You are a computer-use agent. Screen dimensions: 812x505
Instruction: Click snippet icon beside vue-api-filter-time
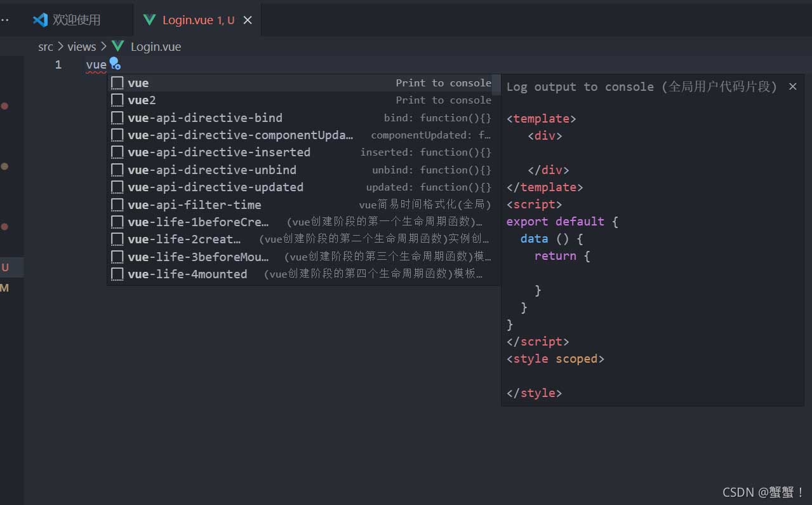pos(117,205)
